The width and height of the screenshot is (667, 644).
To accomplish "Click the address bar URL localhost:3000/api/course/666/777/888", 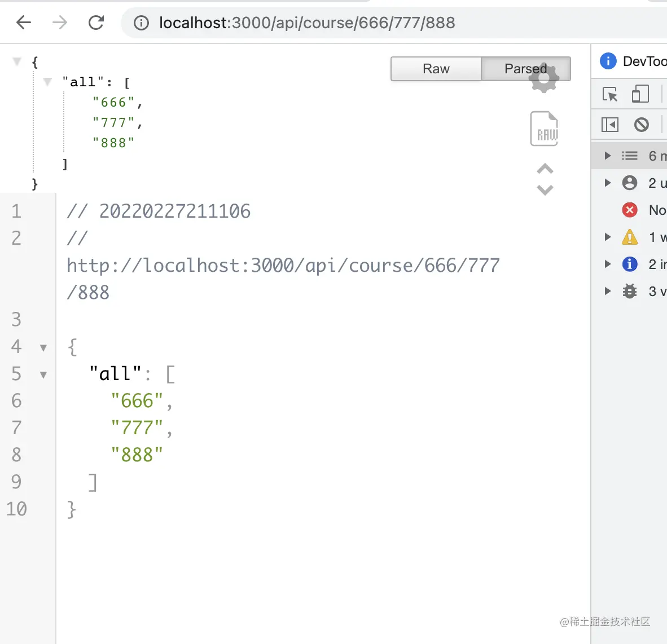I will [x=307, y=23].
